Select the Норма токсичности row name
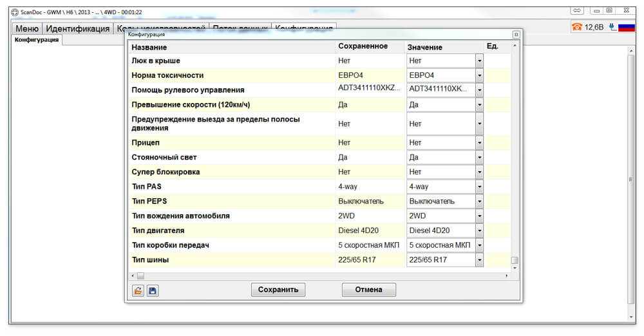644x336 pixels. click(167, 75)
